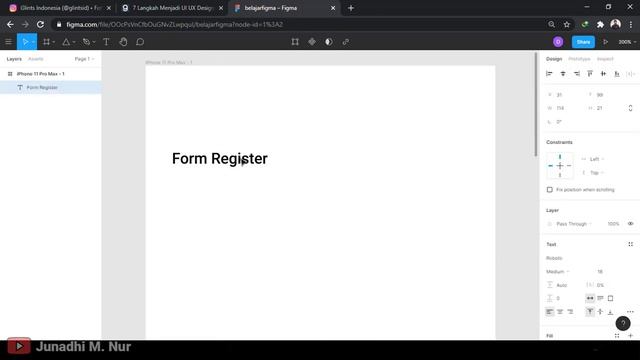Image resolution: width=640 pixels, height=360 pixels.
Task: Set text align center
Action: (560, 312)
